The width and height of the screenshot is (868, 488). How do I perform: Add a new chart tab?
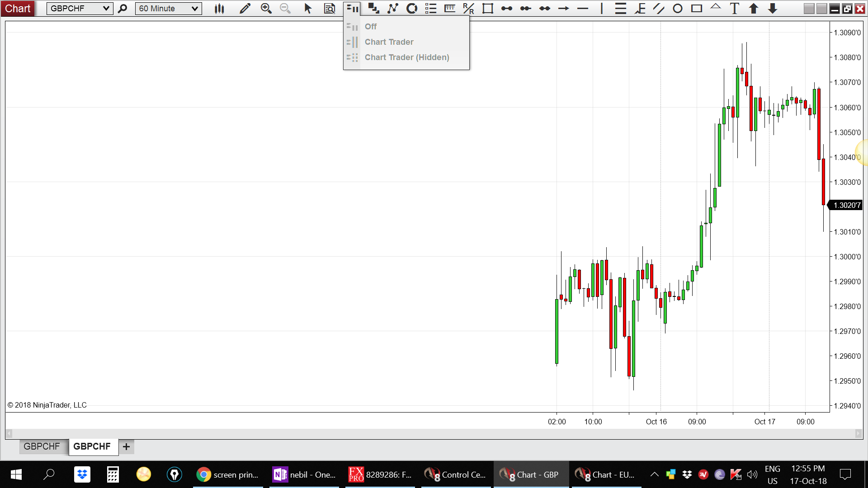pos(126,447)
